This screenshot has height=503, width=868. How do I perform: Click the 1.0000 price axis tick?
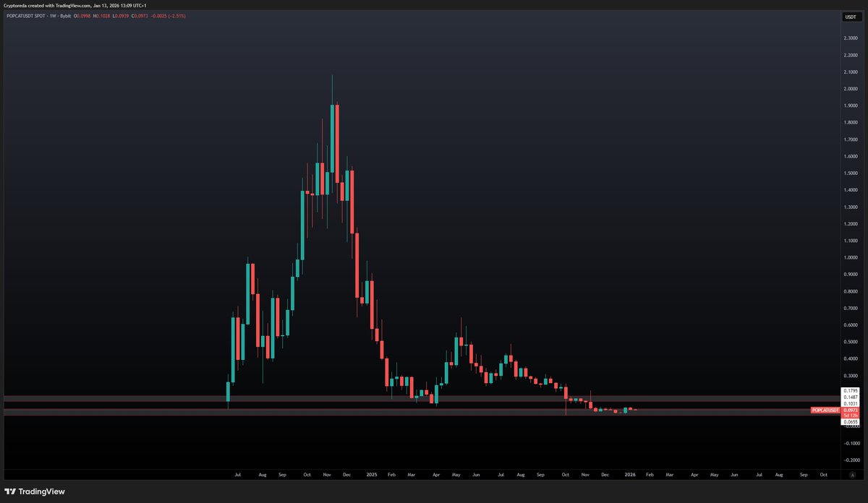coord(851,258)
